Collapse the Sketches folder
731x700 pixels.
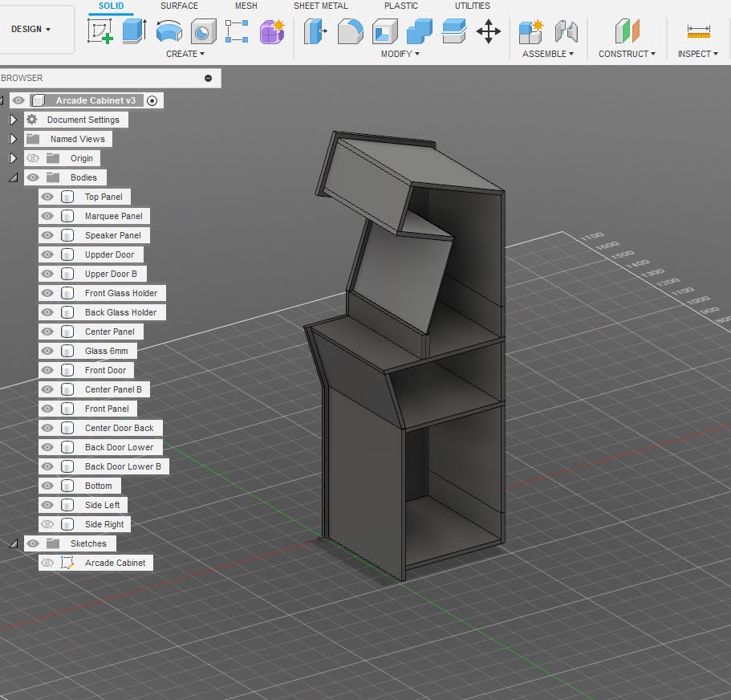[14, 543]
